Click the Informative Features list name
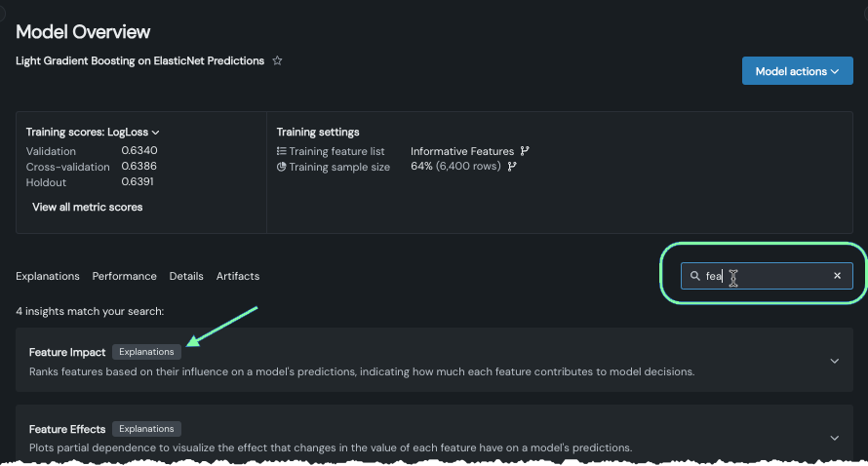868x466 pixels. 461,151
